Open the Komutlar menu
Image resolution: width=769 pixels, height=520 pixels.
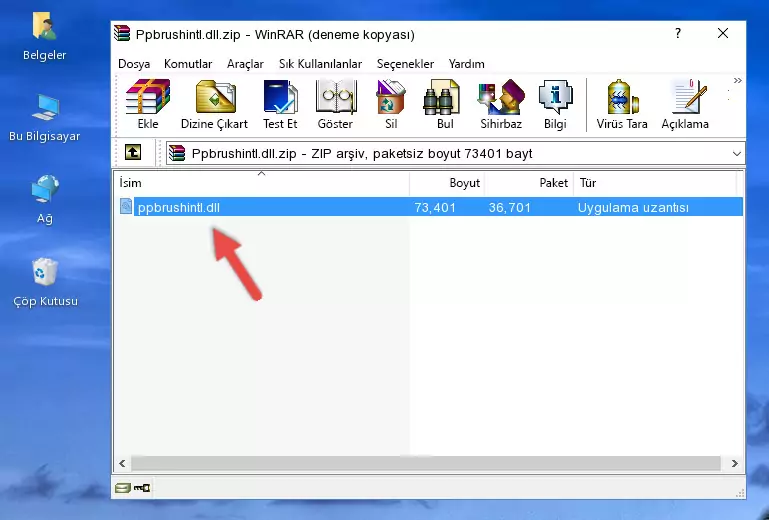[188, 64]
